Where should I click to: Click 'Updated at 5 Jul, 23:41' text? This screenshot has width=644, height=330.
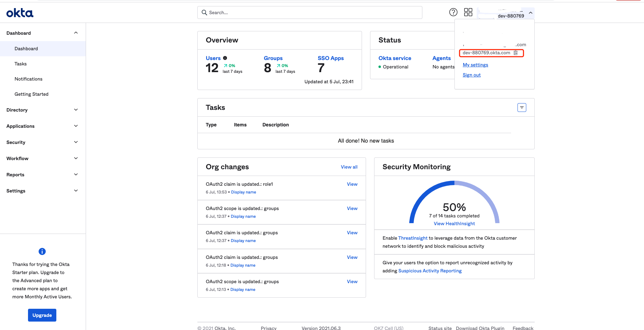[329, 82]
